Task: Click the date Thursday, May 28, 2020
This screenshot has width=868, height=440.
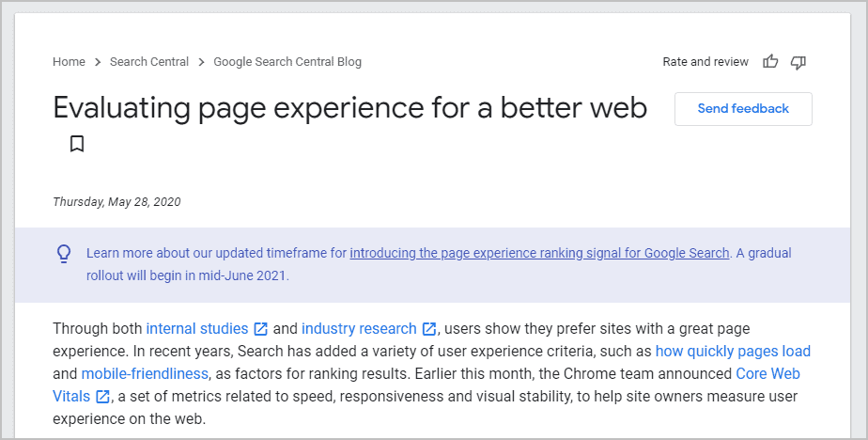Action: pos(116,202)
